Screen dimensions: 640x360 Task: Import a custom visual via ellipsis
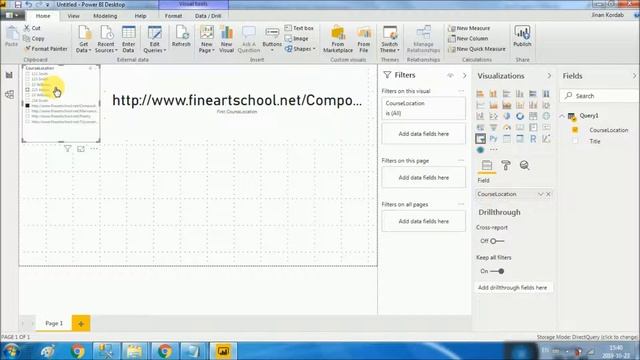(494, 149)
